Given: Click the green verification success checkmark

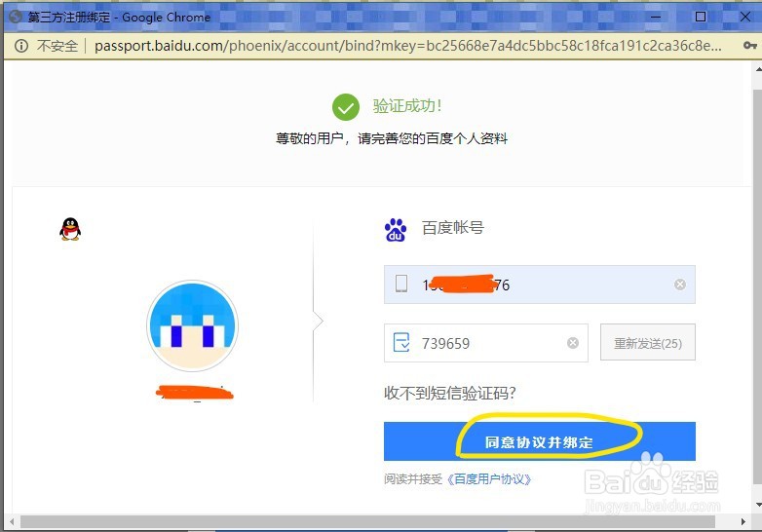Looking at the screenshot, I should pyautogui.click(x=346, y=107).
